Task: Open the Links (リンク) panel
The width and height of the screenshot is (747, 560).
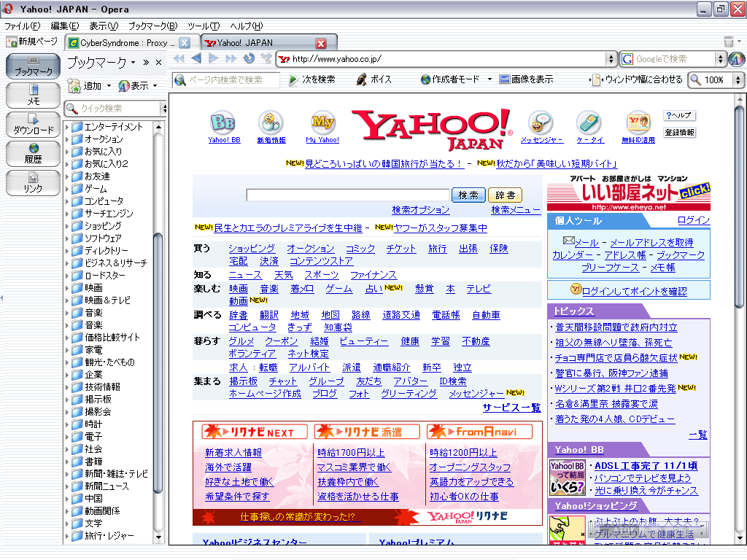Action: (x=33, y=183)
